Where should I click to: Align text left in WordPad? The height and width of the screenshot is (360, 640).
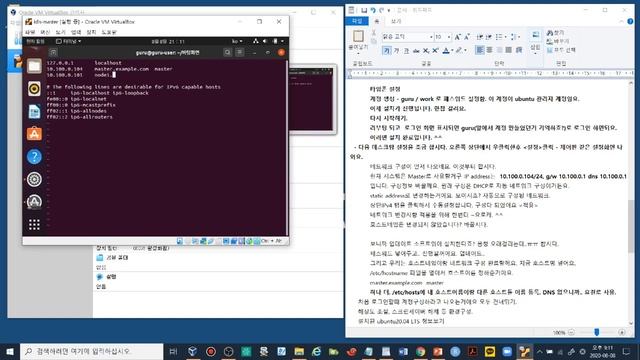coord(480,50)
